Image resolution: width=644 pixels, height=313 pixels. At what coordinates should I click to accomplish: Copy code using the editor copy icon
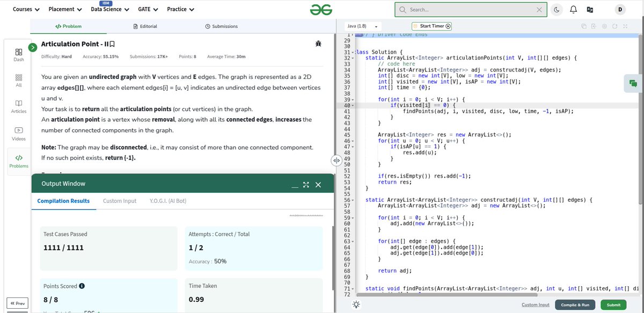click(584, 26)
